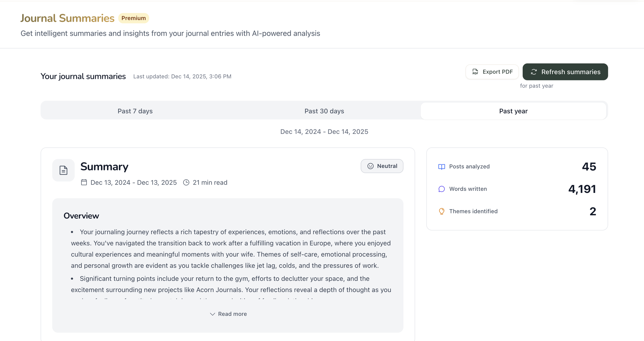Click the Journal Summaries heading
Viewport: 644px width, 341px height.
(x=67, y=18)
